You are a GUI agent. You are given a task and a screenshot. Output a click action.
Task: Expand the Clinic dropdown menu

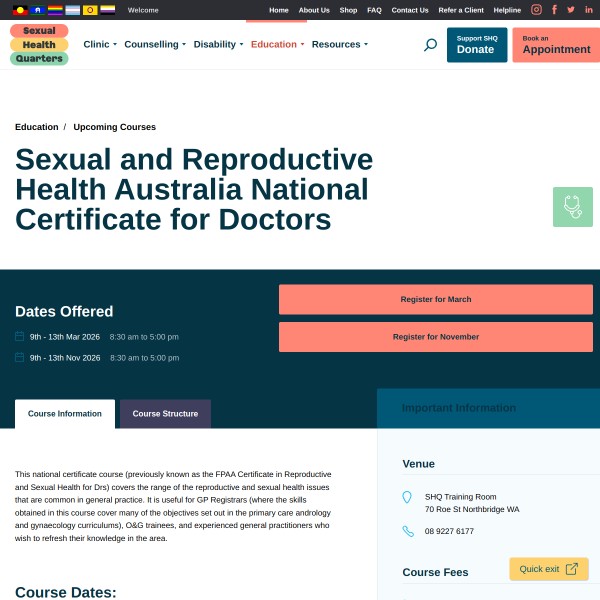[x=100, y=45]
